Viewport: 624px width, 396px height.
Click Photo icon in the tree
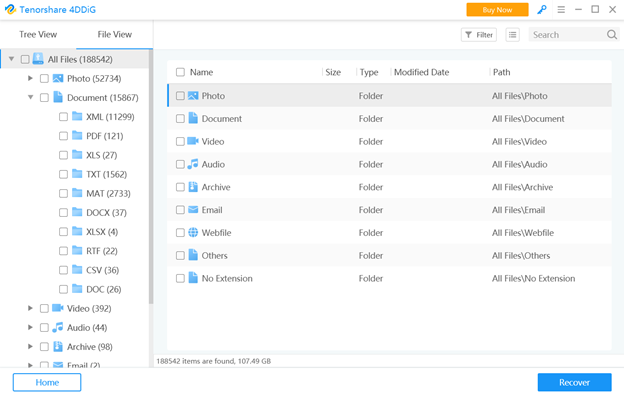pos(58,78)
